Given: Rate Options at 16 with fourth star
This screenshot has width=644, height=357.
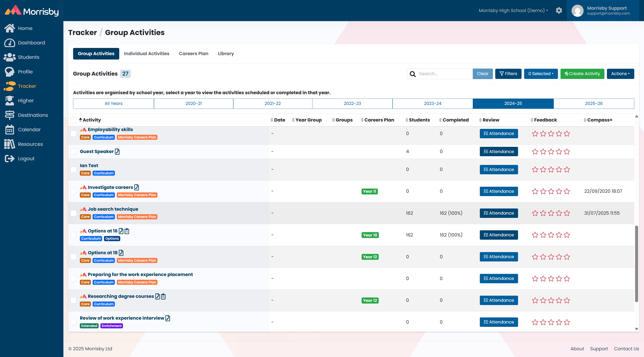Looking at the screenshot, I should click(559, 235).
